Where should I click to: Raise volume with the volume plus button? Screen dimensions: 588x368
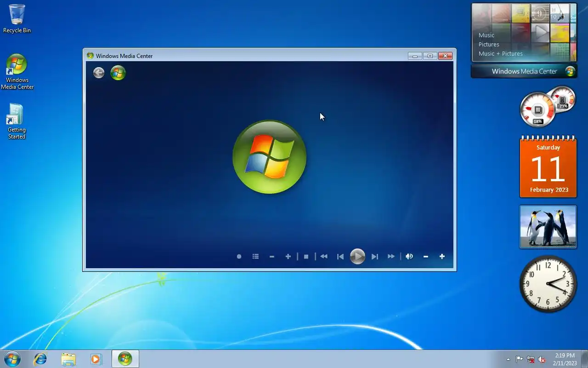point(442,257)
